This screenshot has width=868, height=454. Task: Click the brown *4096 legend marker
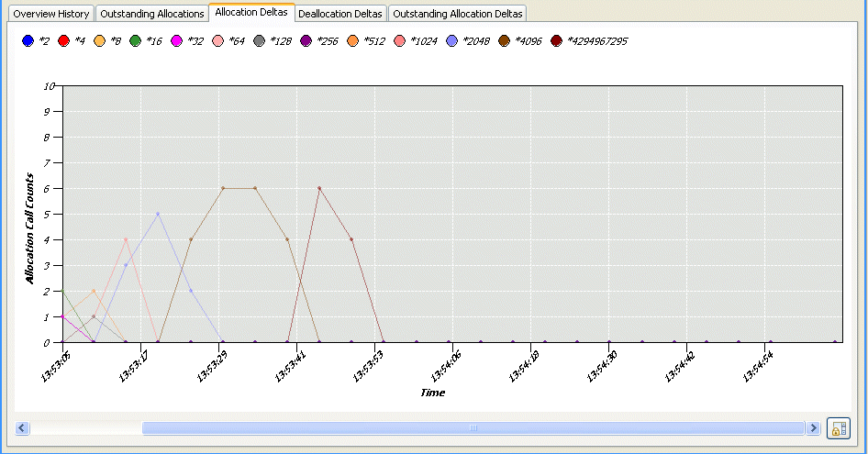point(504,41)
